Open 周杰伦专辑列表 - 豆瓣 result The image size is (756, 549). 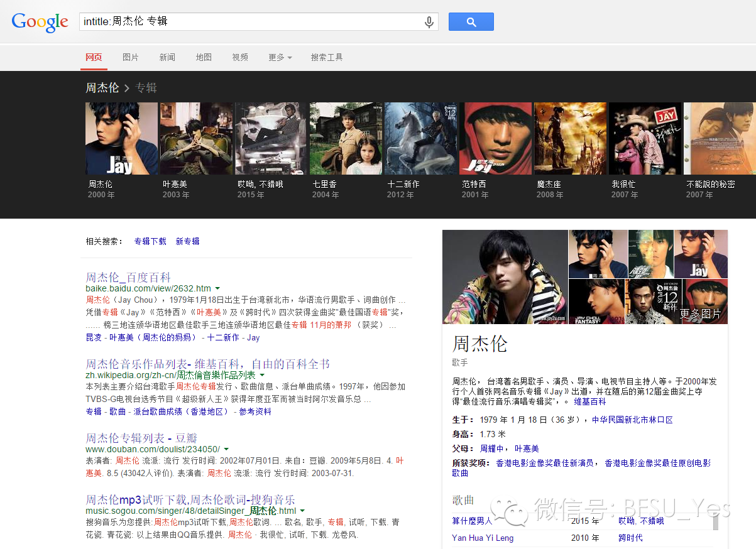click(141, 438)
